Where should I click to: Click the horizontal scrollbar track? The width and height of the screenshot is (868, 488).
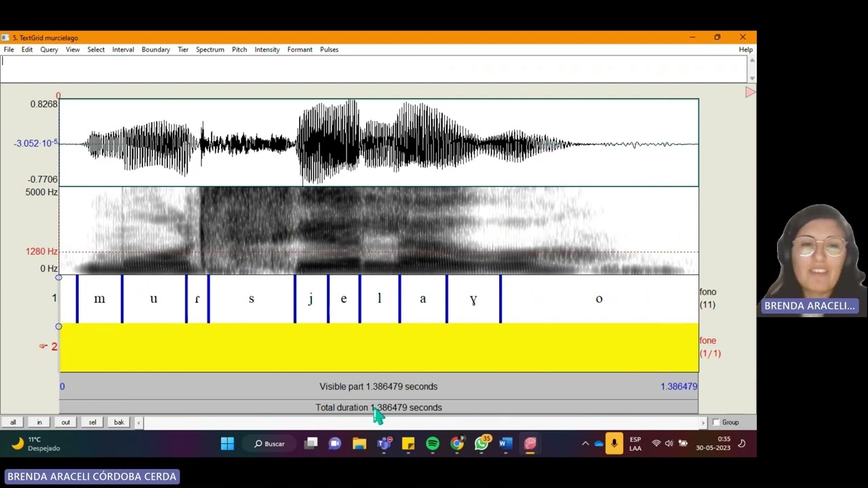pos(420,422)
